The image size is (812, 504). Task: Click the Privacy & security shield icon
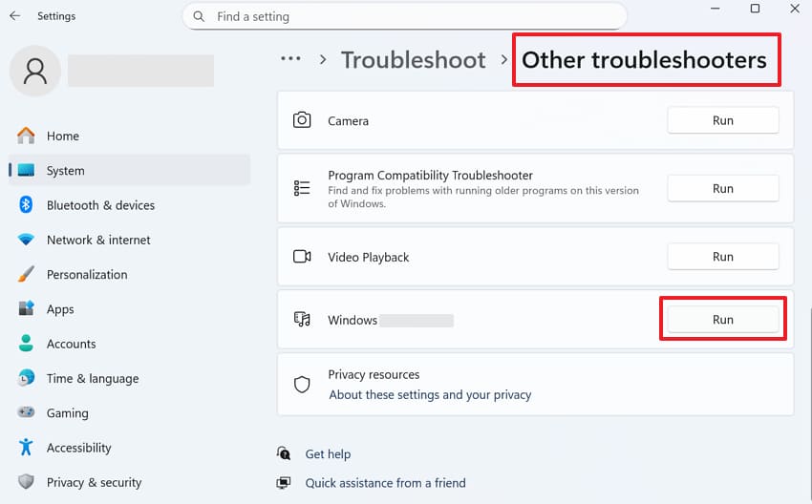(x=26, y=482)
